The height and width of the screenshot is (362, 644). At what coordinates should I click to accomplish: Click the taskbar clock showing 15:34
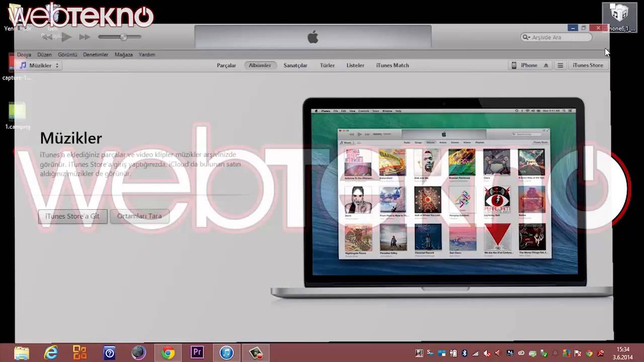pyautogui.click(x=623, y=353)
